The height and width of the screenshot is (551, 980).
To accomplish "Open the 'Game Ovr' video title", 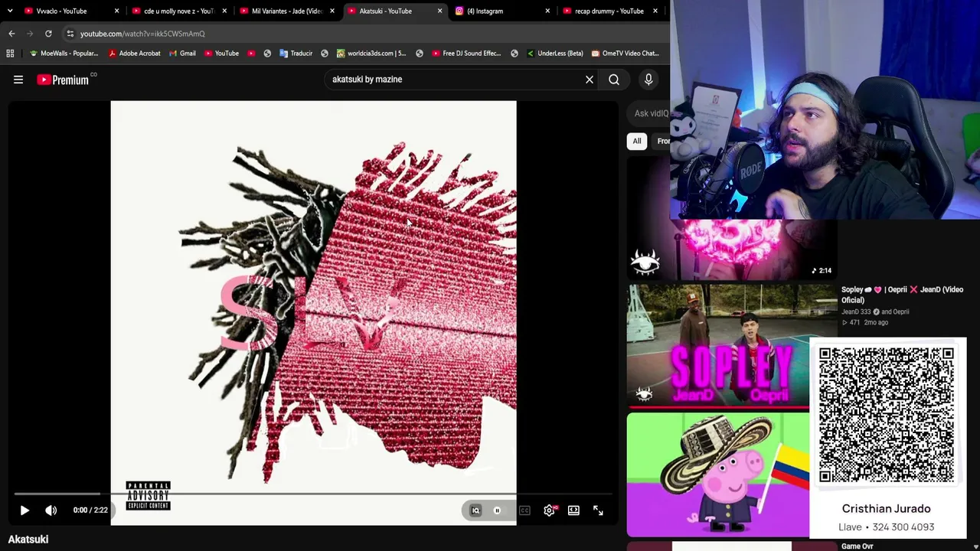I will 857,546.
